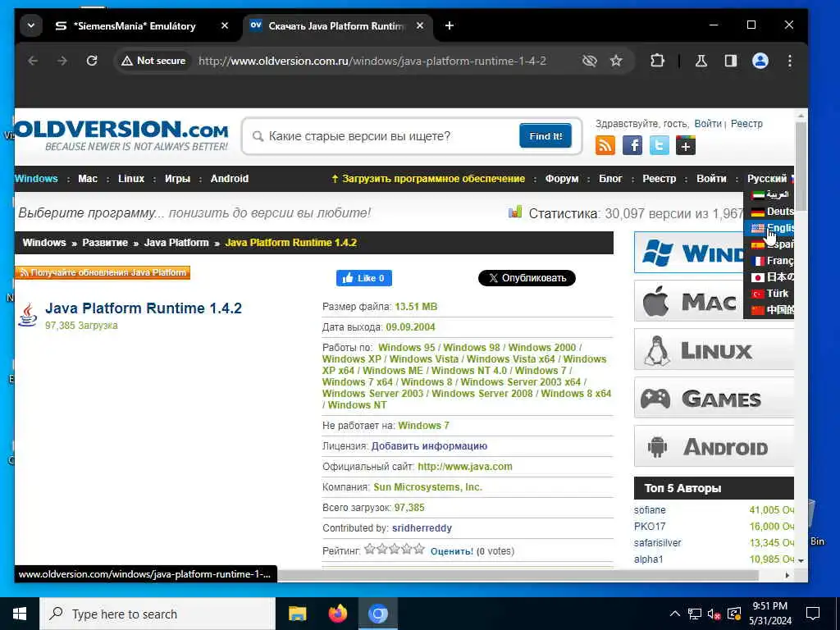The width and height of the screenshot is (840, 630).
Task: Click the Java Platform breadcrumb link
Action: click(176, 243)
